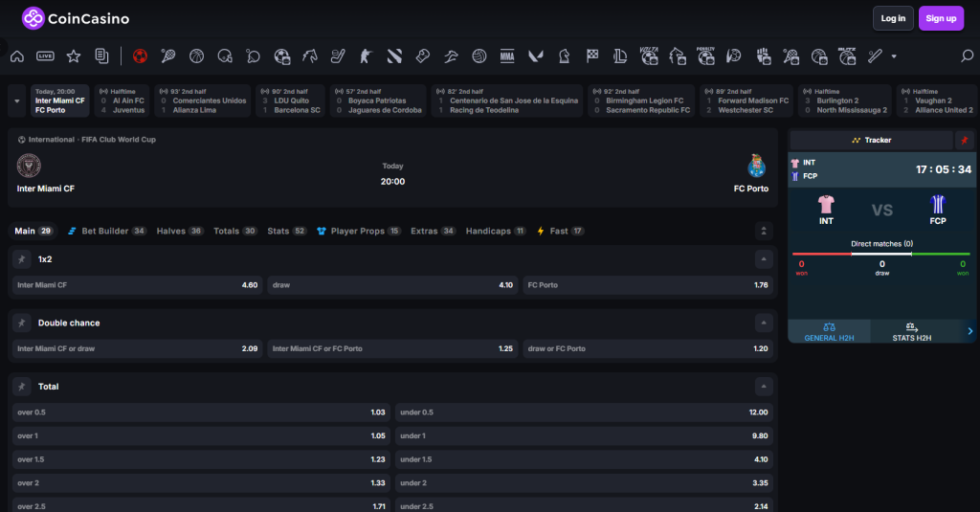Screen dimensions: 980x512
Task: Open Birmingham Legion FC live match
Action: click(x=641, y=100)
